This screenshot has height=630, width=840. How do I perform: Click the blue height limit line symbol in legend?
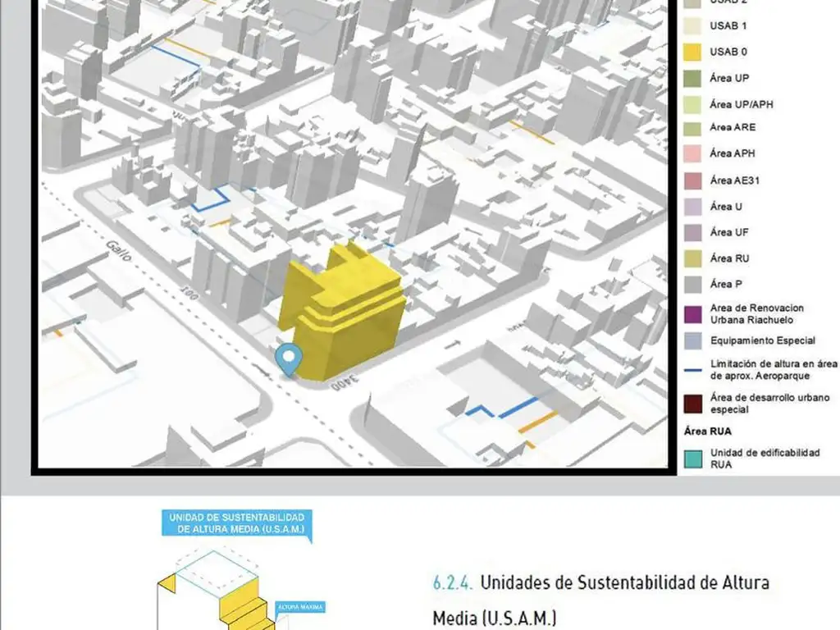(x=692, y=367)
